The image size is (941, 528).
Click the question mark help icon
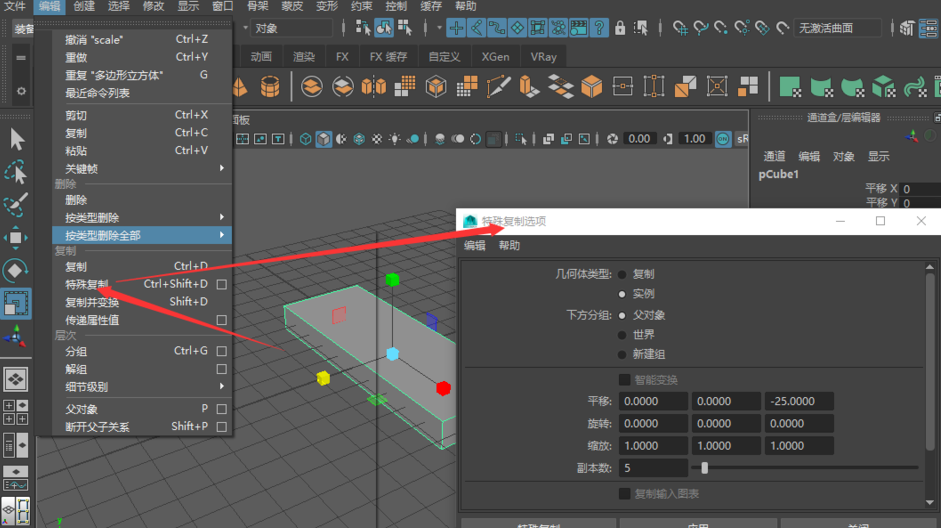coord(599,28)
